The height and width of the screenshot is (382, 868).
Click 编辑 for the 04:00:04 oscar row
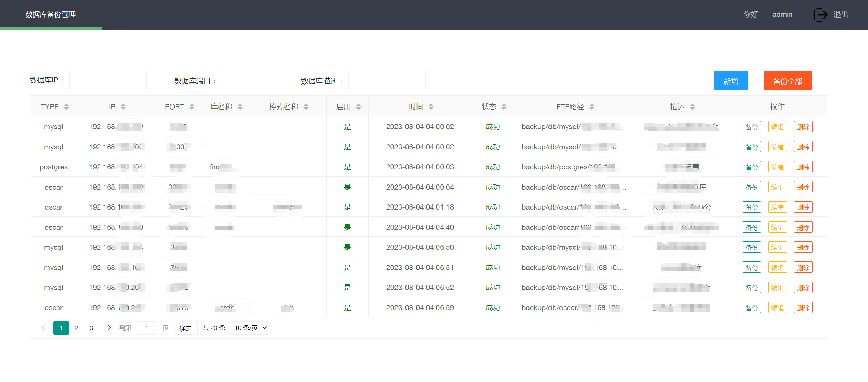[778, 187]
